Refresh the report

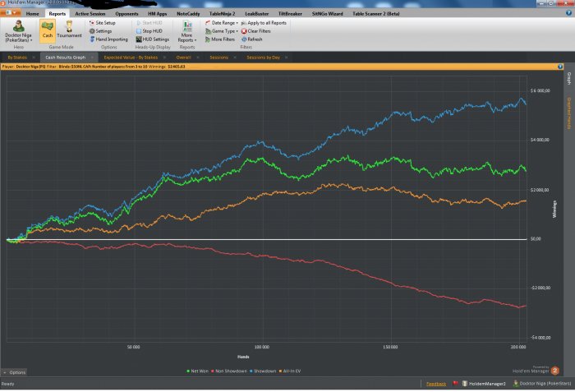coord(251,39)
